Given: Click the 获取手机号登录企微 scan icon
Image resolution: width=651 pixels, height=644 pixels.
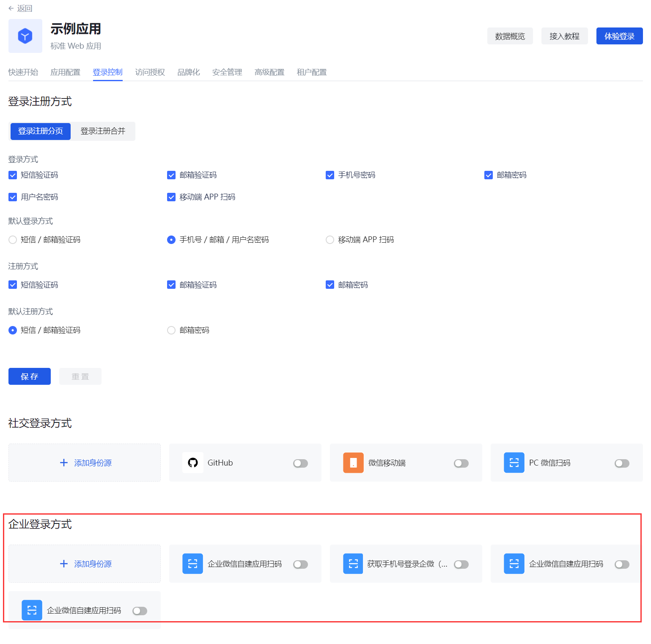Looking at the screenshot, I should (353, 564).
